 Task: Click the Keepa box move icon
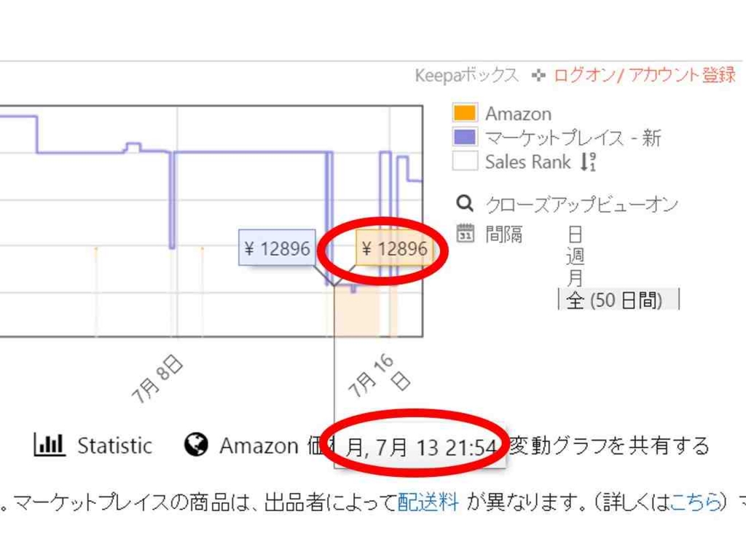[538, 75]
